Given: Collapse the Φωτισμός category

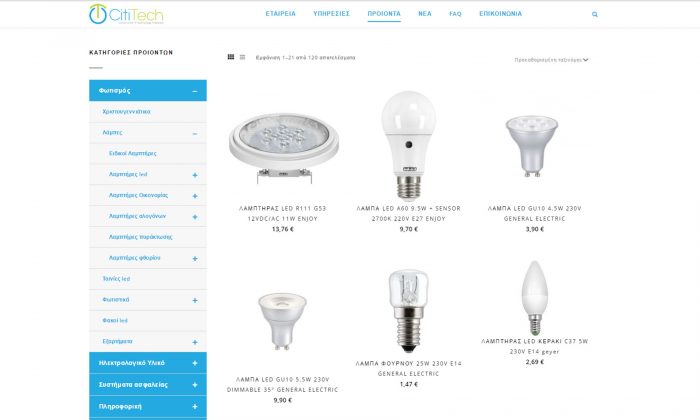Looking at the screenshot, I should click(195, 91).
